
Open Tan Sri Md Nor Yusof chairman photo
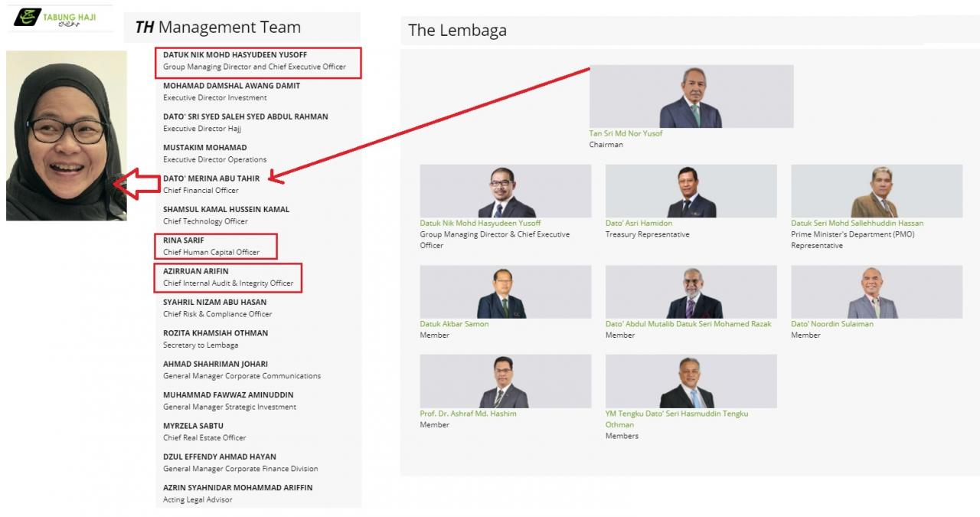[691, 96]
